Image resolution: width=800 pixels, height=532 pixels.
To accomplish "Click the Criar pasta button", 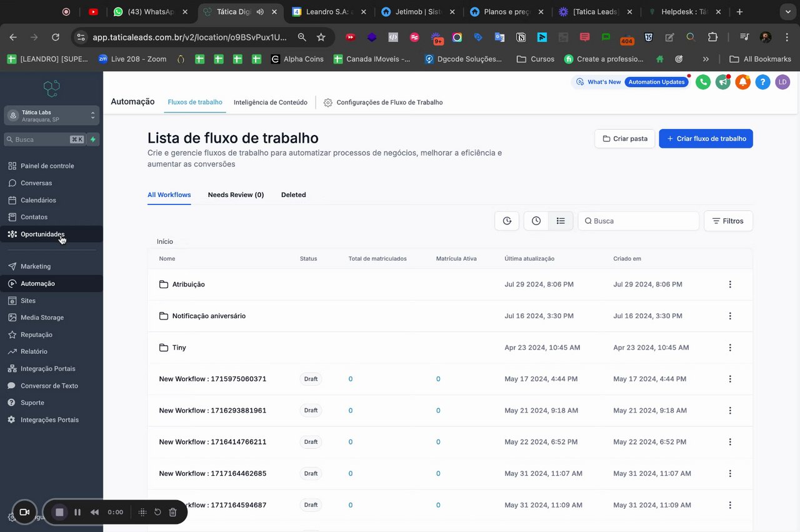I will coord(624,139).
